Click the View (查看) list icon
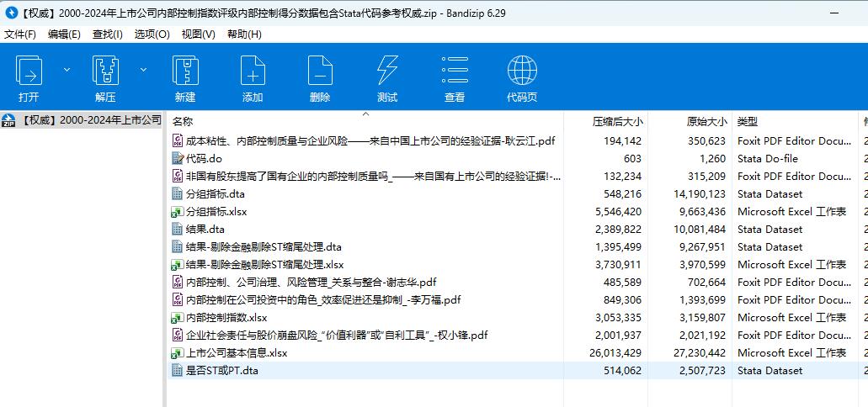The image size is (868, 407). pos(455,71)
